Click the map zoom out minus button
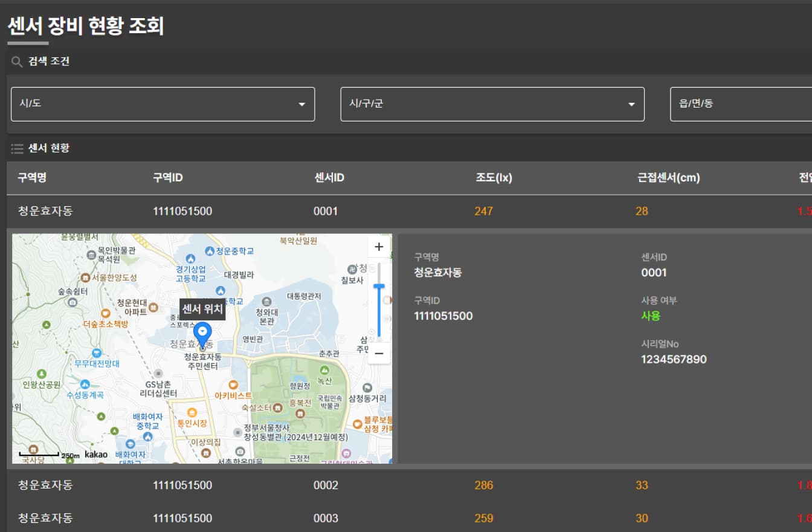 (379, 353)
